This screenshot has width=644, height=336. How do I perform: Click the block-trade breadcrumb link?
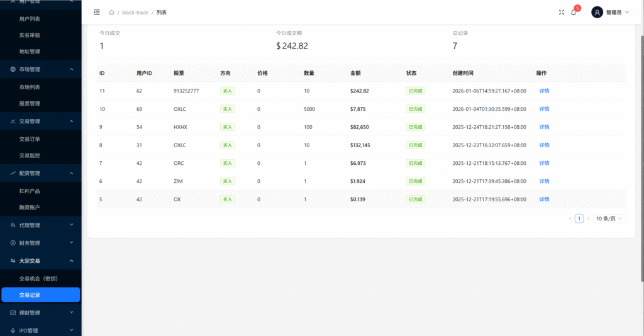135,13
